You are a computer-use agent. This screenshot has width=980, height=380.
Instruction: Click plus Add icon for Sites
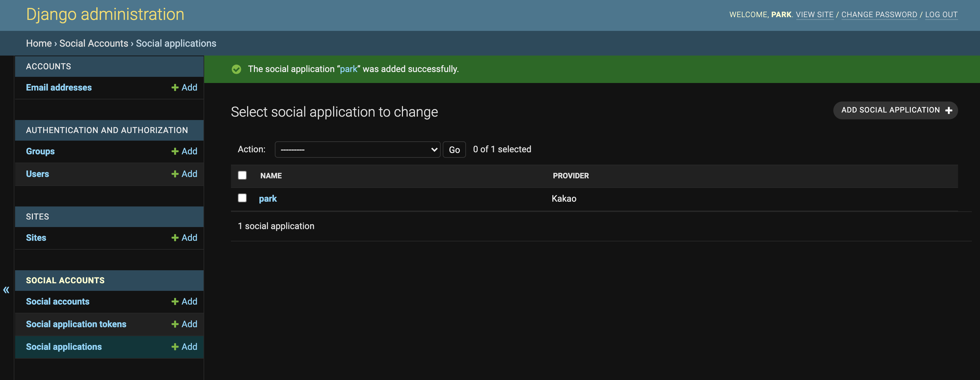coord(175,238)
